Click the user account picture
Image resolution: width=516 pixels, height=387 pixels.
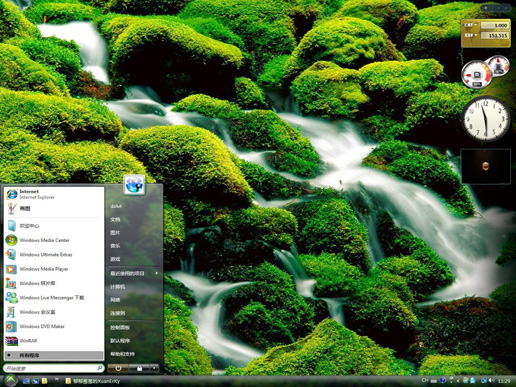point(134,184)
